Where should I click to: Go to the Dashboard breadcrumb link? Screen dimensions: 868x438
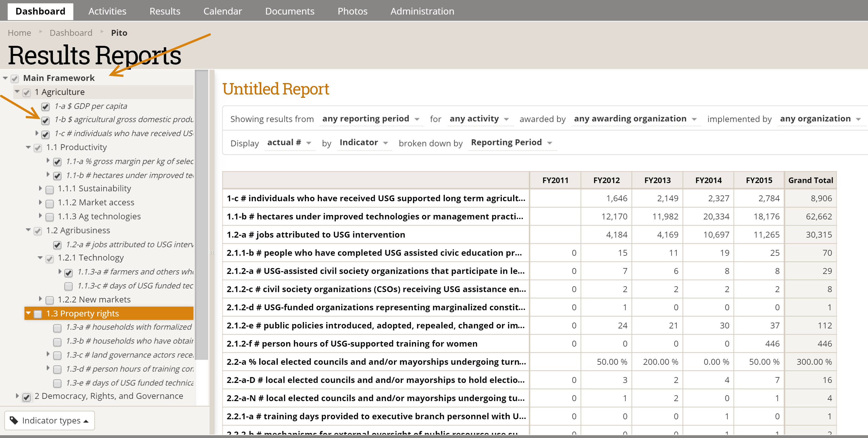[x=71, y=33]
